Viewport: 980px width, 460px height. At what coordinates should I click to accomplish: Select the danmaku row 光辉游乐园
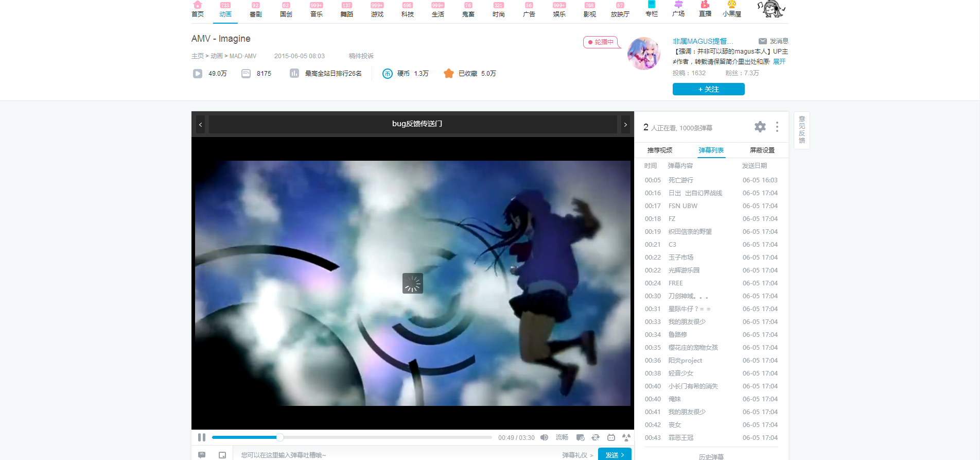(x=711, y=270)
